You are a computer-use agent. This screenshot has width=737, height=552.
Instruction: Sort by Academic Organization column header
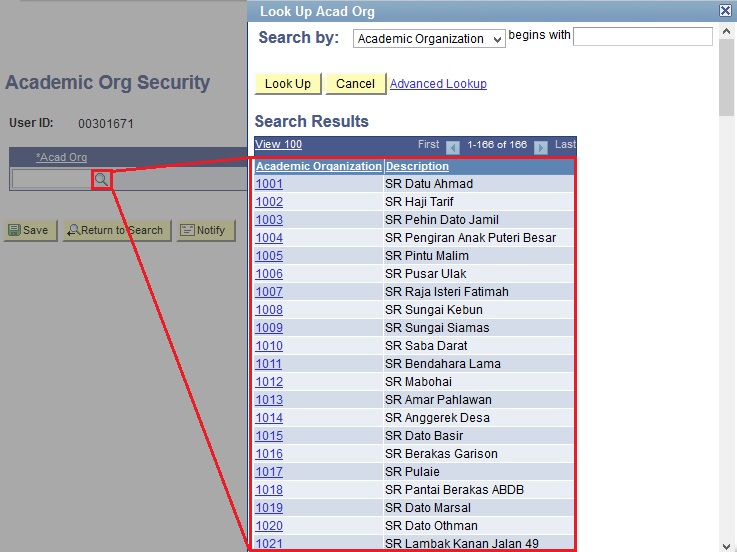tap(319, 166)
